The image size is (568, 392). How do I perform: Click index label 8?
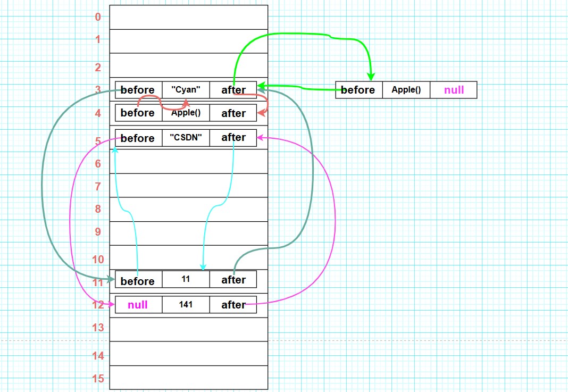pyautogui.click(x=98, y=209)
